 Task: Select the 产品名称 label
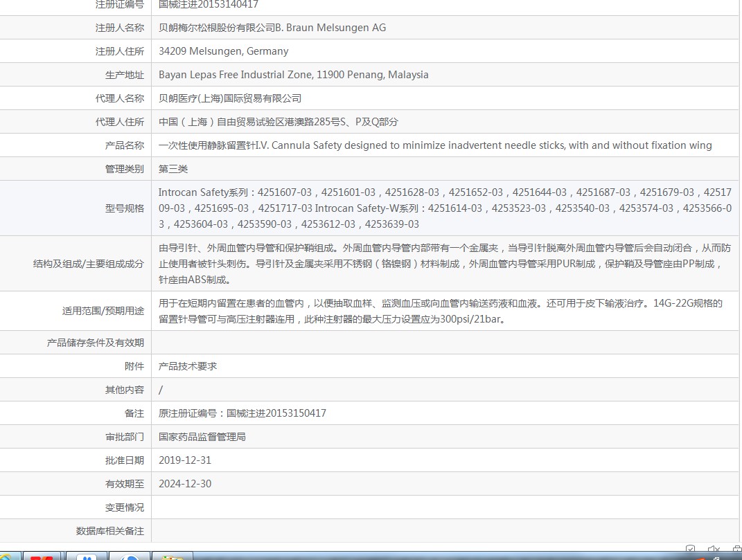point(125,145)
